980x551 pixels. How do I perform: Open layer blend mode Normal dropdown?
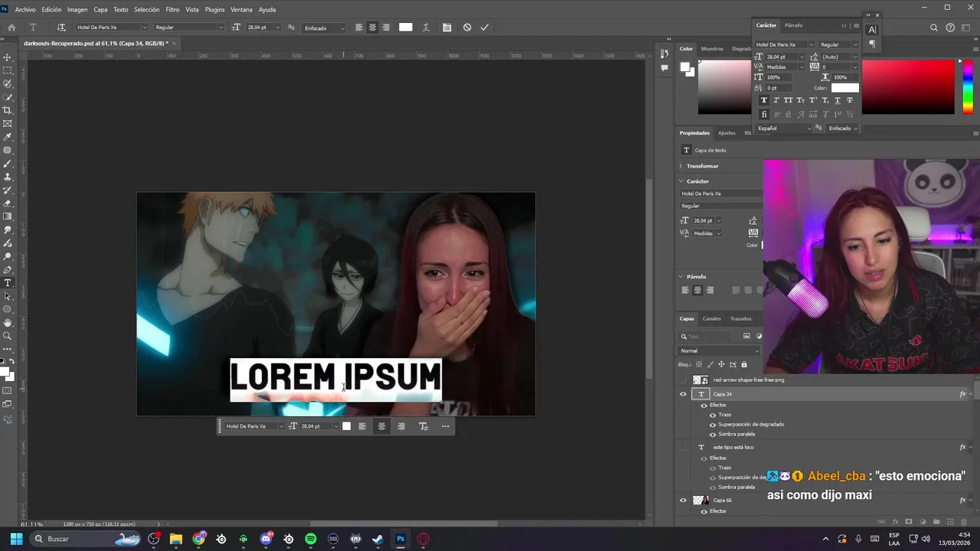coord(719,351)
